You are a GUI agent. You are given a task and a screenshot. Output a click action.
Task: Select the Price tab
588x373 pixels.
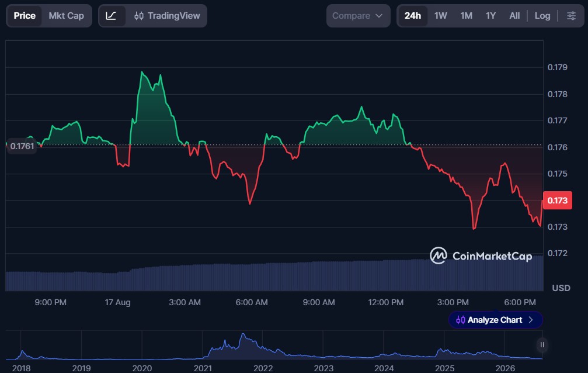pyautogui.click(x=25, y=16)
